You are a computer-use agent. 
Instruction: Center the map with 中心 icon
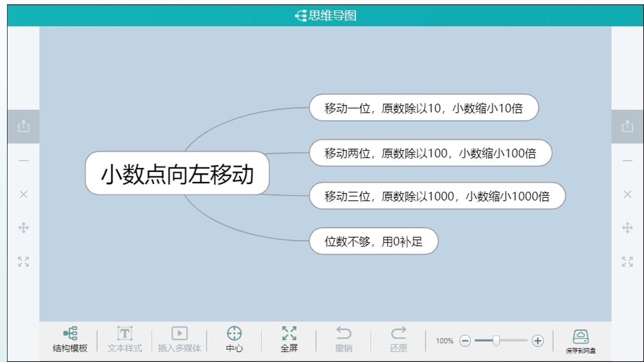click(234, 339)
